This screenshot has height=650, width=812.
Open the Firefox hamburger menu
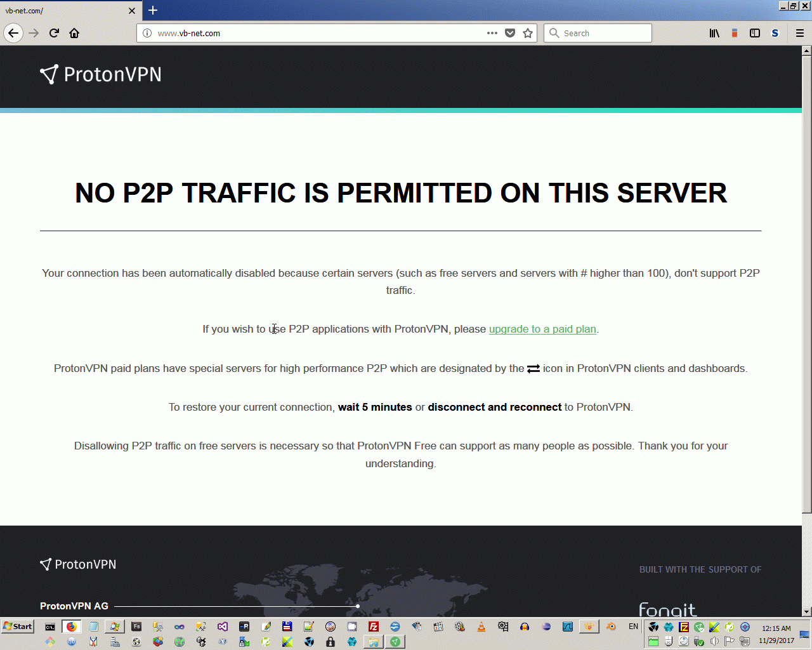(x=800, y=33)
